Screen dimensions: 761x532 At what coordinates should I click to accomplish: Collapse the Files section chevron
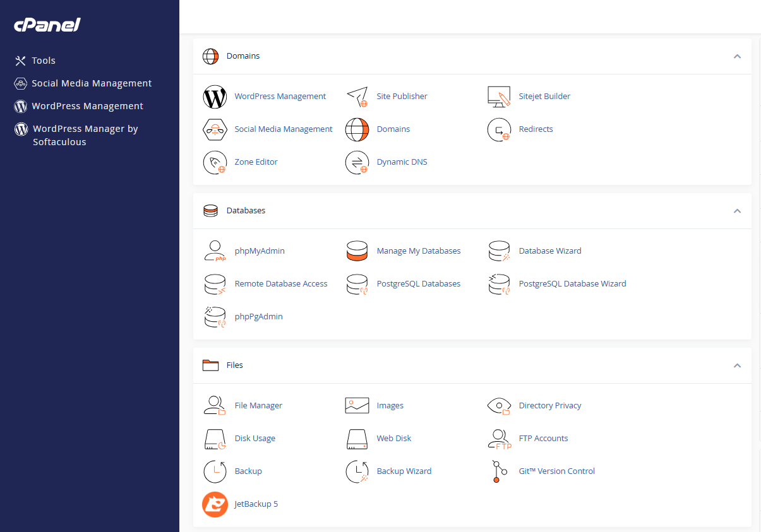(x=737, y=365)
